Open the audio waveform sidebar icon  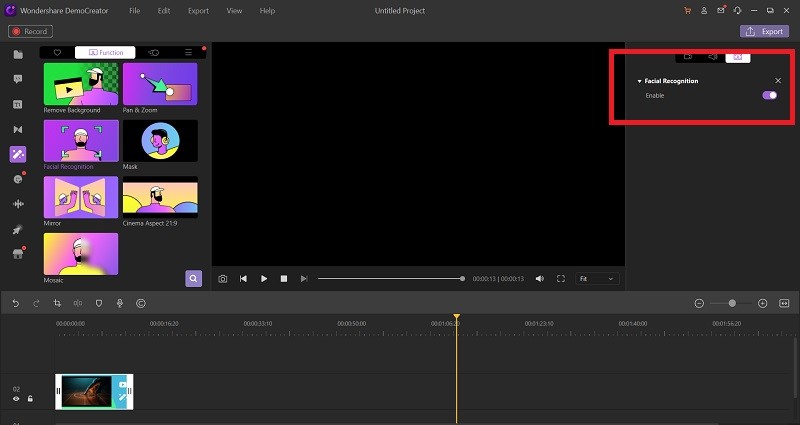(x=18, y=204)
